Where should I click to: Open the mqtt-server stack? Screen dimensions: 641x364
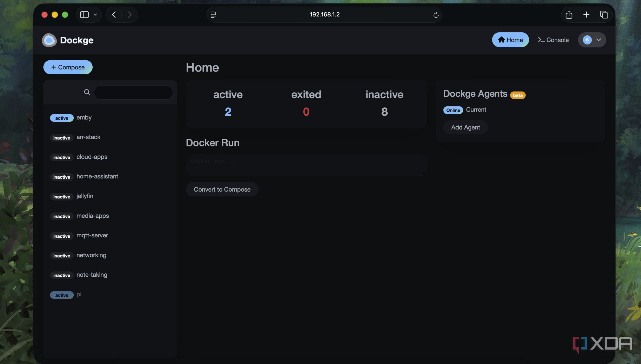(x=110, y=236)
